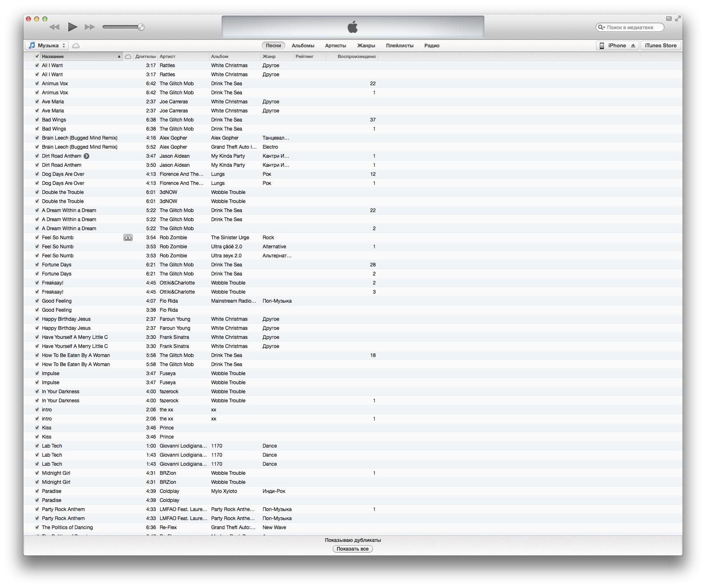Click New Wave genre of The Politics of Dancing

[274, 527]
